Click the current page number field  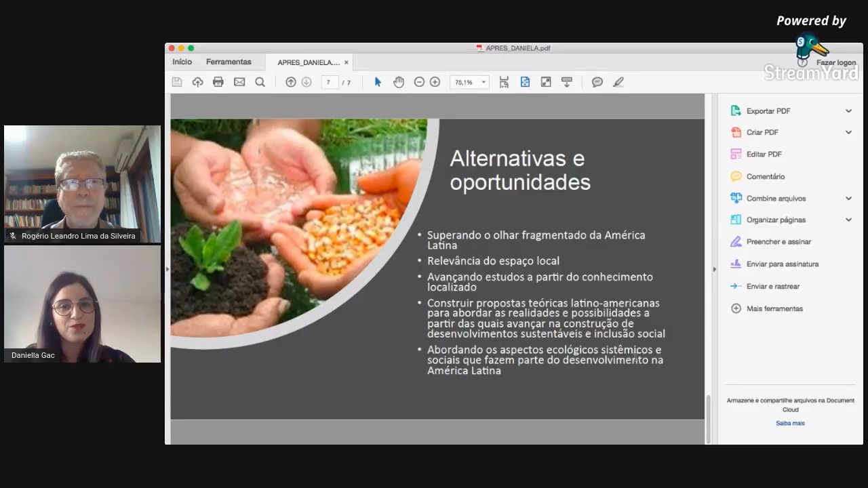pos(329,82)
